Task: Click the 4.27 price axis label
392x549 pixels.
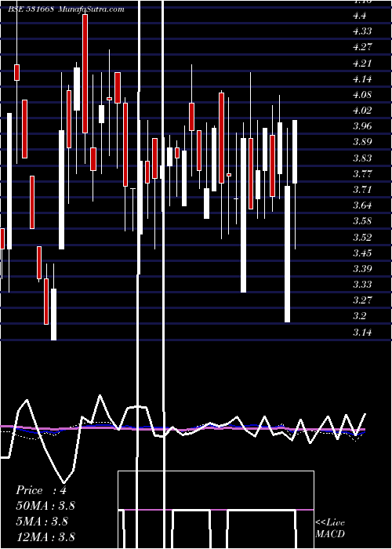Action: (x=362, y=47)
